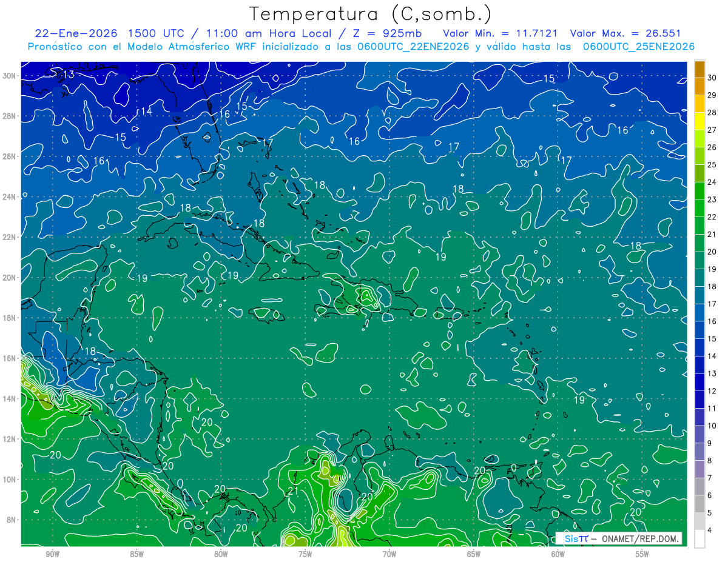Image resolution: width=728 pixels, height=562 pixels.
Task: Click the colorbar scale label 9
Action: pyautogui.click(x=710, y=443)
